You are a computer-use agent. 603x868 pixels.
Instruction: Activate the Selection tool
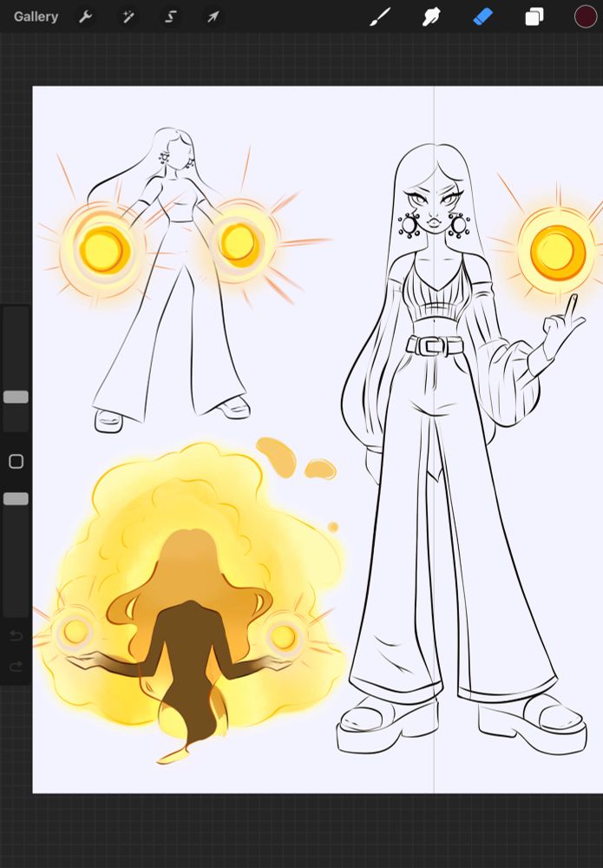[x=170, y=16]
